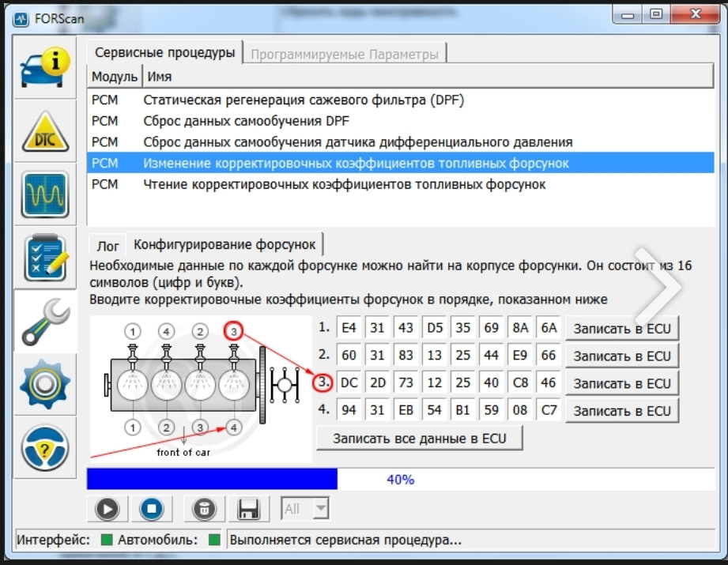Click injector 3 field with value 2D

[x=378, y=382]
